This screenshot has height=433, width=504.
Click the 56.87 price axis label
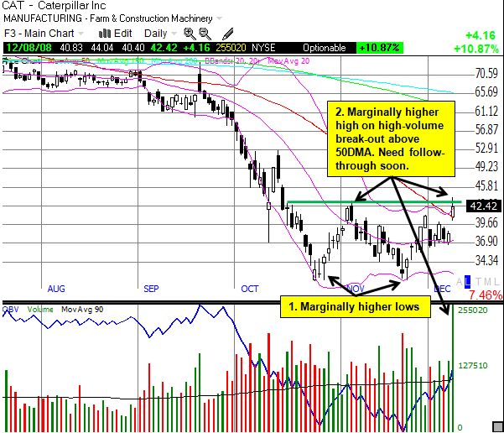[486, 129]
